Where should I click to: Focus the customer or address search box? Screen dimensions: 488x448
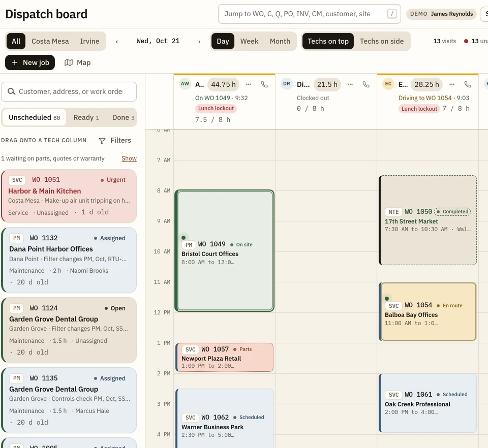coord(69,92)
